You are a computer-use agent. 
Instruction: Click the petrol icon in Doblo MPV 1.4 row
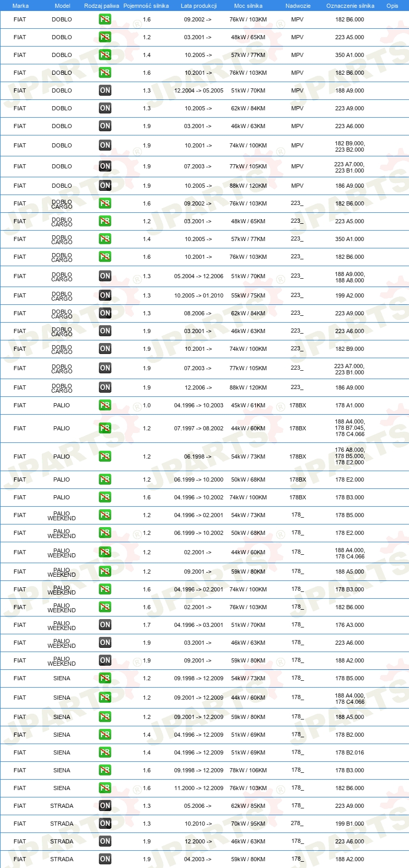pyautogui.click(x=105, y=55)
